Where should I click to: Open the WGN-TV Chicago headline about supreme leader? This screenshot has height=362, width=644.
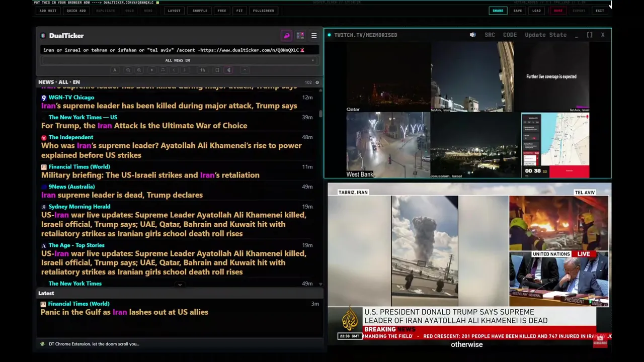[x=169, y=106]
